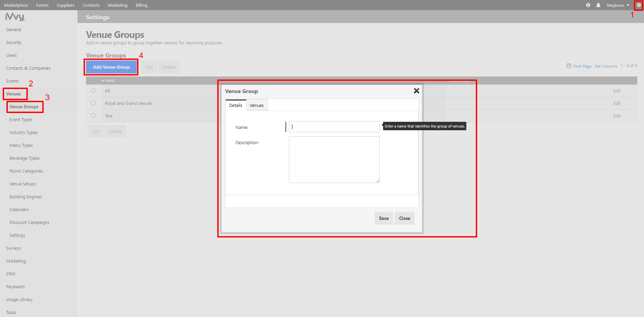This screenshot has width=644, height=317.
Task: Open Calendars in sidebar
Action: (x=19, y=209)
